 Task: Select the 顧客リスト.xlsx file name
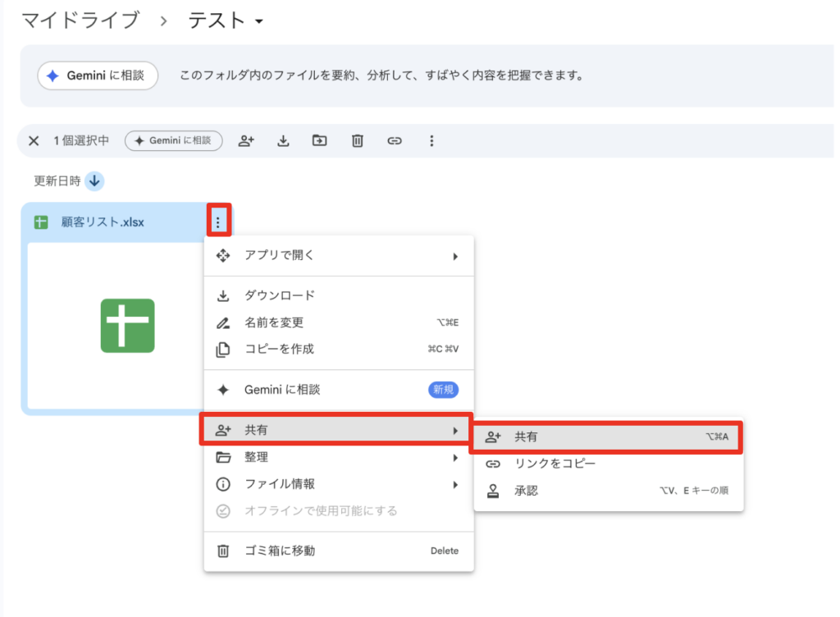(103, 222)
